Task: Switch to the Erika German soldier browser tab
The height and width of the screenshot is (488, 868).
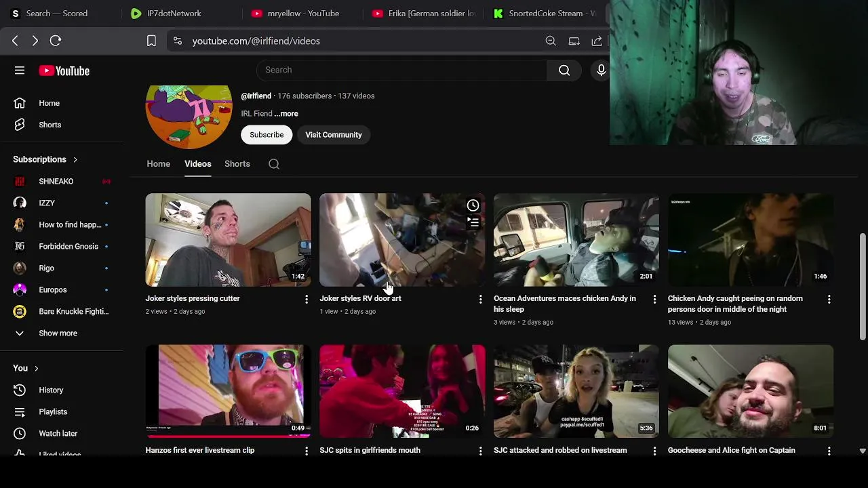Action: coord(425,14)
